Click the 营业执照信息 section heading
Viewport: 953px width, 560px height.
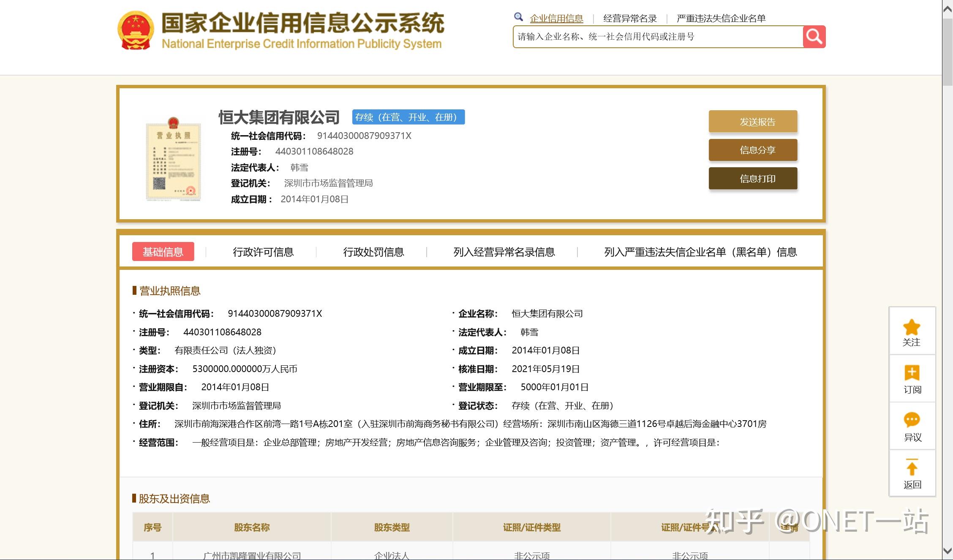pyautogui.click(x=170, y=291)
